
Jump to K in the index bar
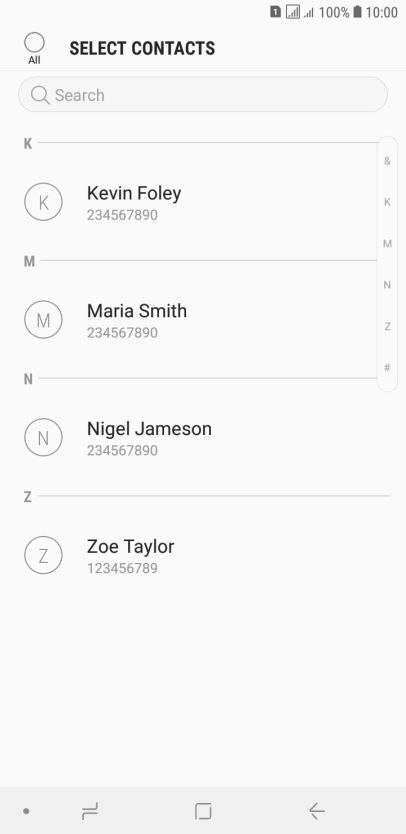(x=387, y=202)
